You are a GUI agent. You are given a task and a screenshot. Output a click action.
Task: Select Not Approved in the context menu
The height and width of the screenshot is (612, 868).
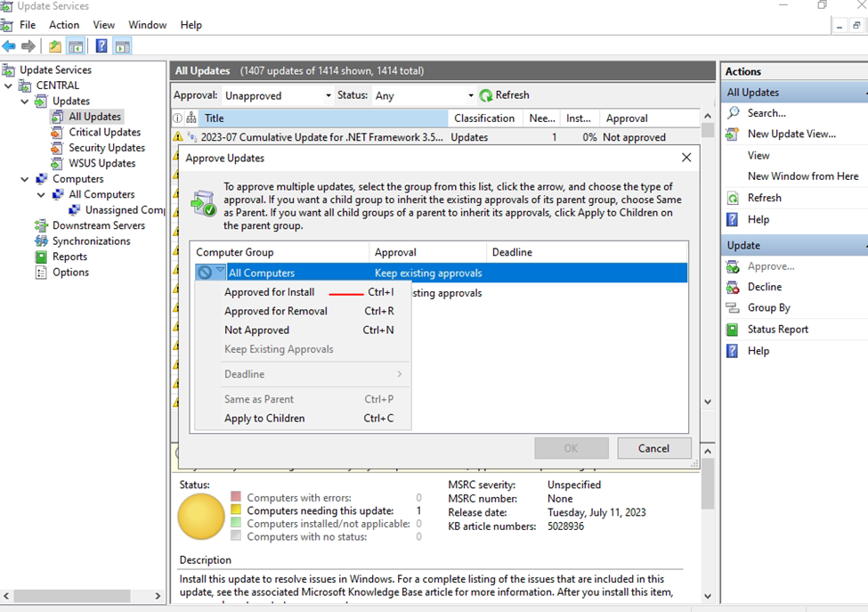click(x=256, y=330)
